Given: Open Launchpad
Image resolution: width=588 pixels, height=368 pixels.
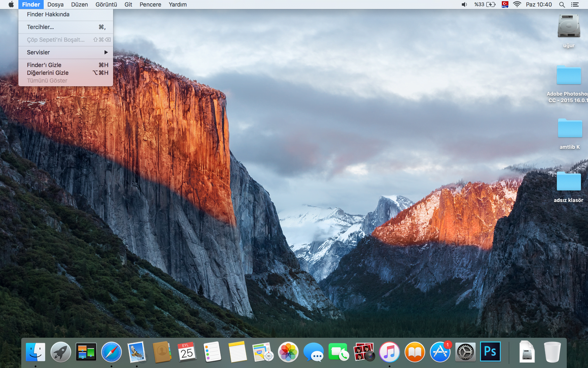Looking at the screenshot, I should 61,352.
